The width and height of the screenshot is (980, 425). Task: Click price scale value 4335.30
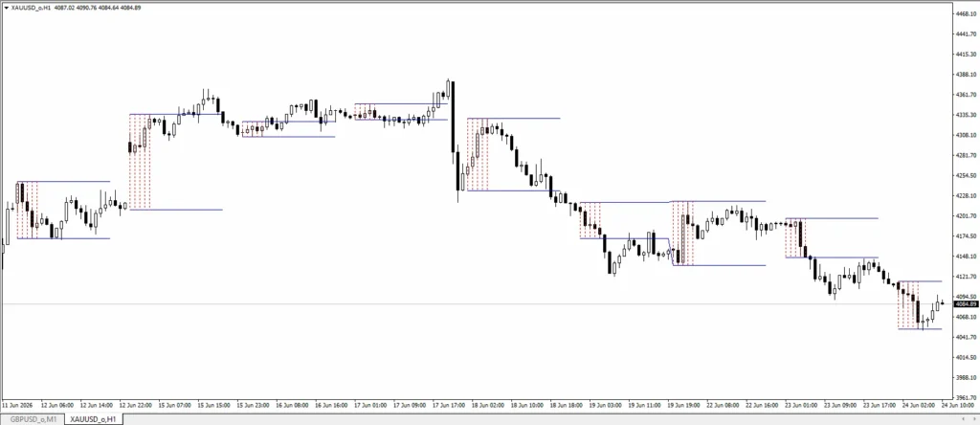pos(967,115)
